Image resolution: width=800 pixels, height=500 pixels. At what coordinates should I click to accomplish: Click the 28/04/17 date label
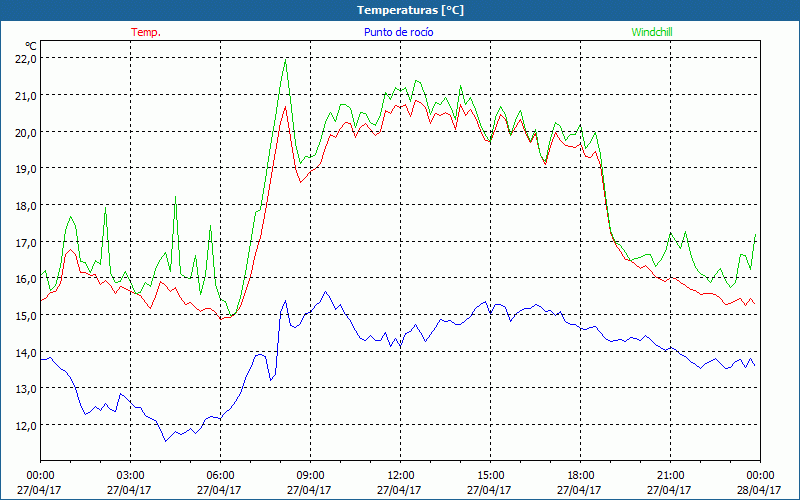[x=759, y=490]
